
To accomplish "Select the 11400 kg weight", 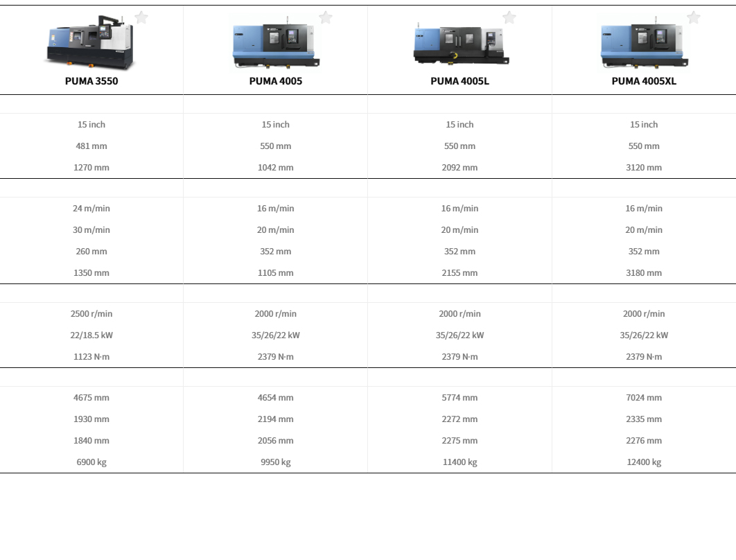I will point(460,462).
